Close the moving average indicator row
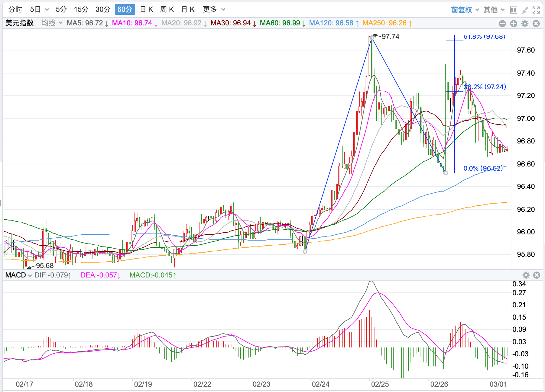This screenshot has height=392, width=545. tap(536, 23)
